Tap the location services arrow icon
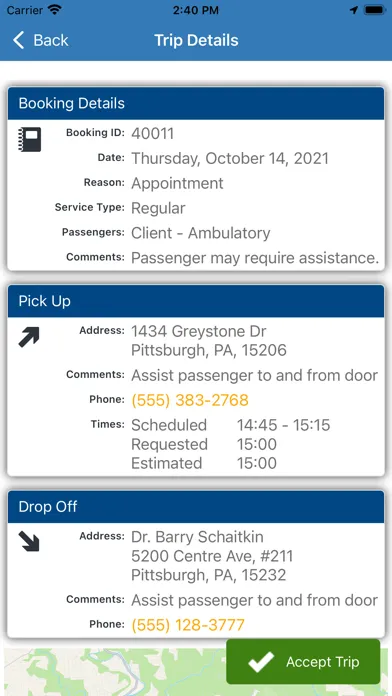This screenshot has height=696, width=392. (354, 10)
